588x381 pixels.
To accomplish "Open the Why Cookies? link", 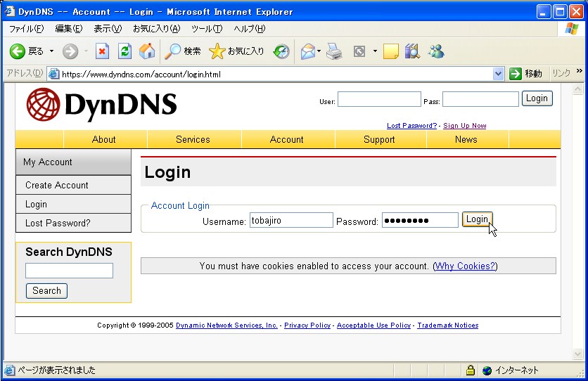I will coord(465,266).
